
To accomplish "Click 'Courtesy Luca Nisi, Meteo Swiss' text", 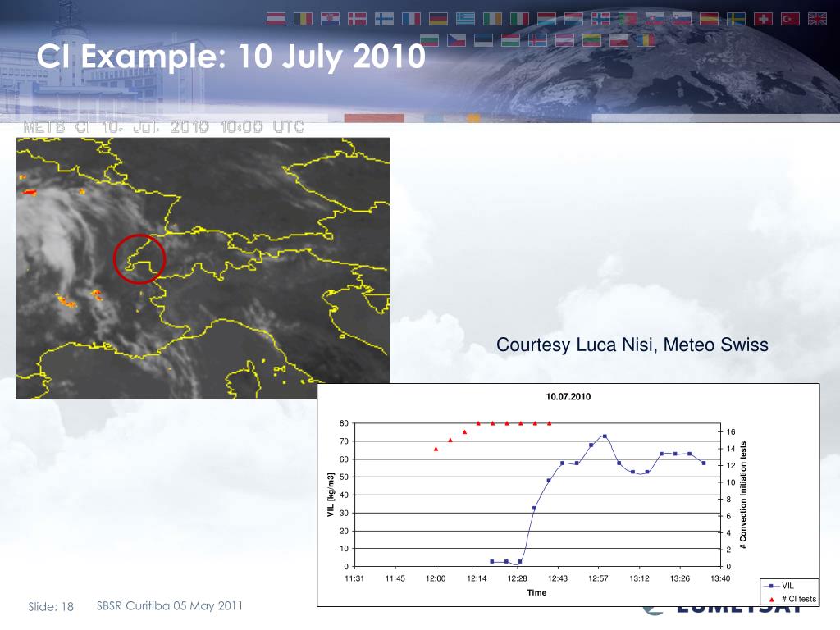I will click(632, 345).
